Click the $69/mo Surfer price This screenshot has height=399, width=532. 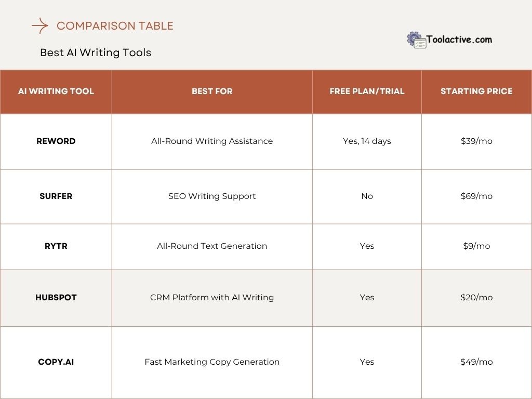click(x=476, y=196)
